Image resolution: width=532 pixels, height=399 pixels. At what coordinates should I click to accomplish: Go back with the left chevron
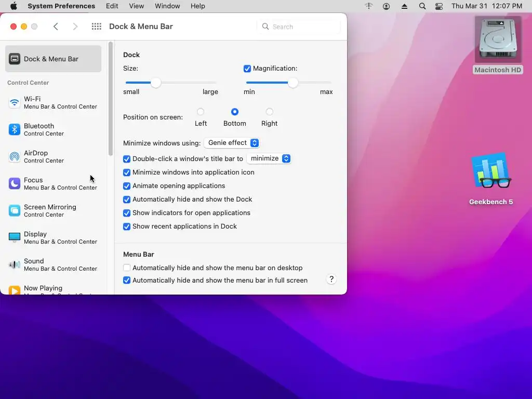(x=56, y=26)
